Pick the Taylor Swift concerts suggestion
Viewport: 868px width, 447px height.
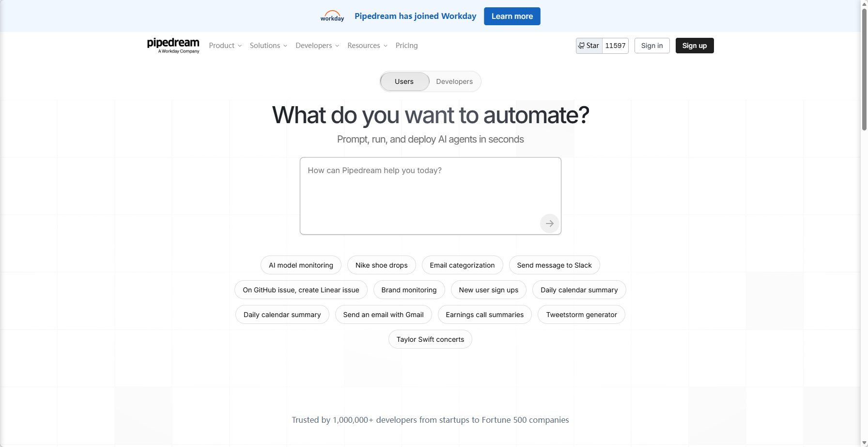pos(430,339)
